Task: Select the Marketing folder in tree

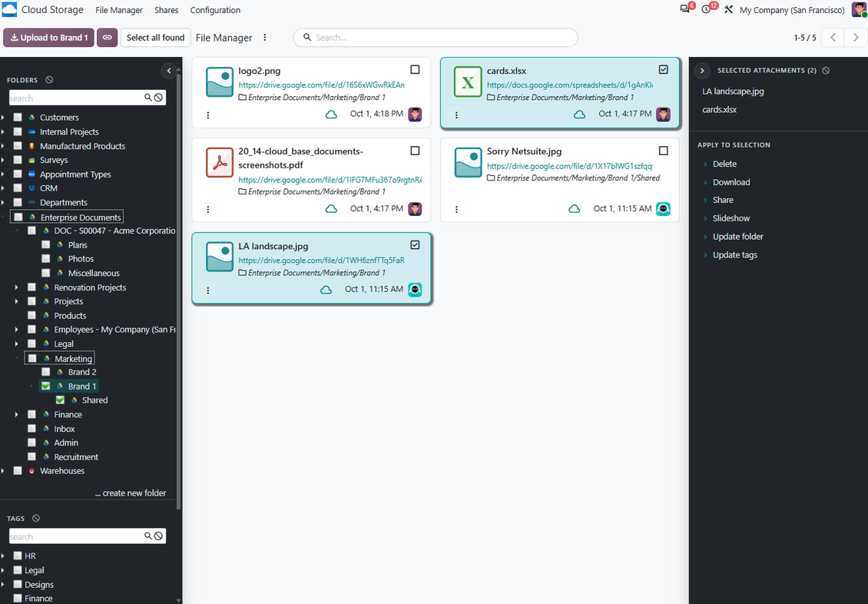Action: [x=73, y=359]
